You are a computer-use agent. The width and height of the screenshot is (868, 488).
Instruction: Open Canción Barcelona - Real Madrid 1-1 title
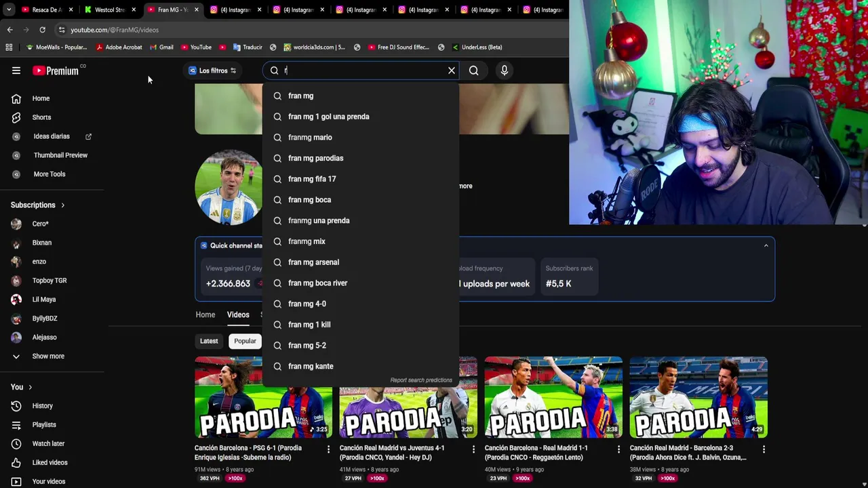click(536, 453)
